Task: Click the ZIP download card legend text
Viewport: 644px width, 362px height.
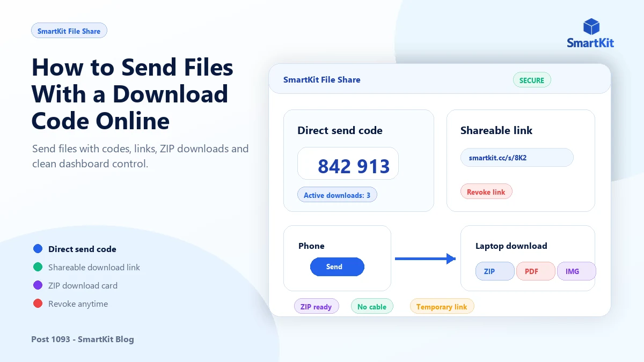Action: tap(83, 285)
